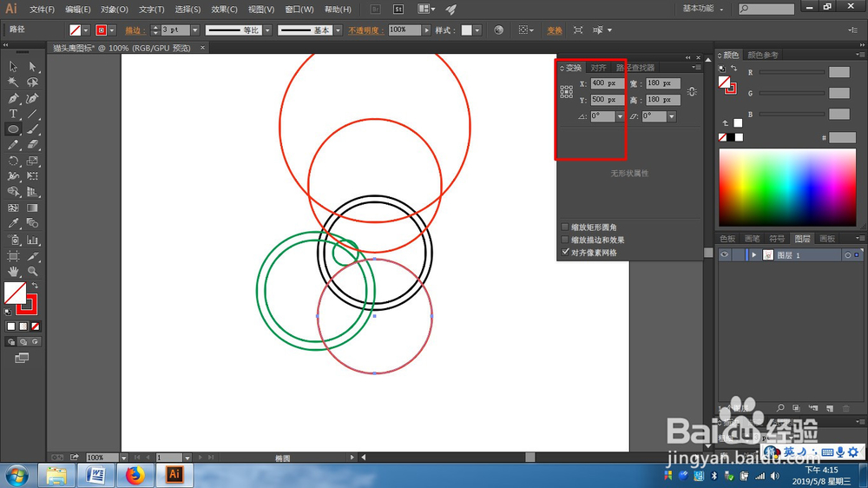Select the Shape Builder tool
The height and width of the screenshot is (488, 868).
[13, 192]
